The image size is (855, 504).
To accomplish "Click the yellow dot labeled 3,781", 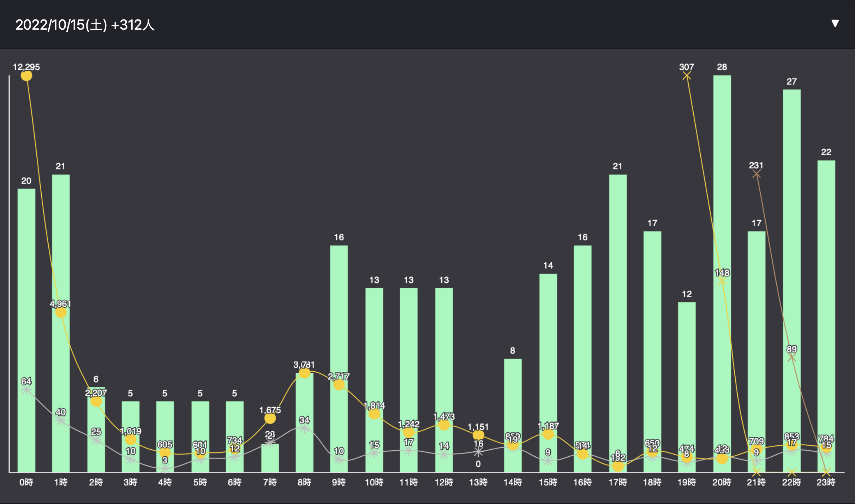I will 304,373.
